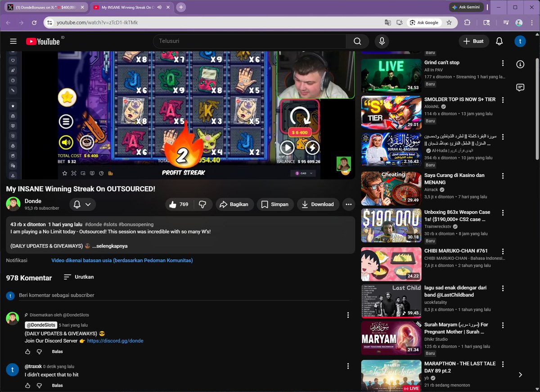Open age restriction community guidelines link
Image resolution: width=540 pixels, height=392 pixels.
click(122, 261)
